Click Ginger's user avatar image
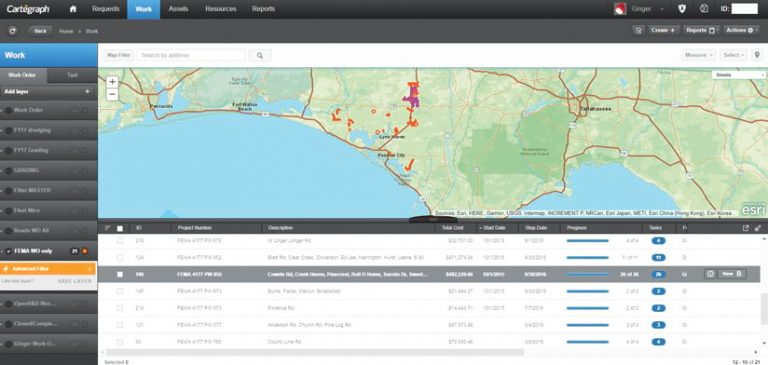This screenshot has height=365, width=768. tap(620, 9)
